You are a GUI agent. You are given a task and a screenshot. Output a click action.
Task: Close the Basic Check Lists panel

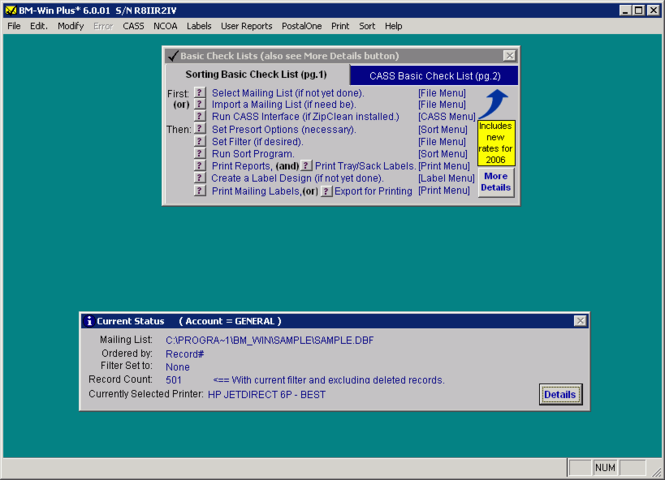(509, 56)
